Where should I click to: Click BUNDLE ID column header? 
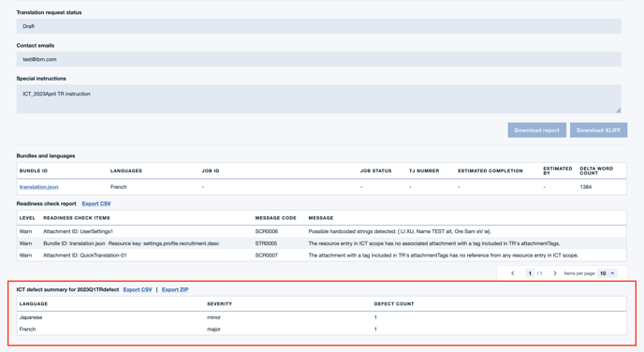coord(34,171)
